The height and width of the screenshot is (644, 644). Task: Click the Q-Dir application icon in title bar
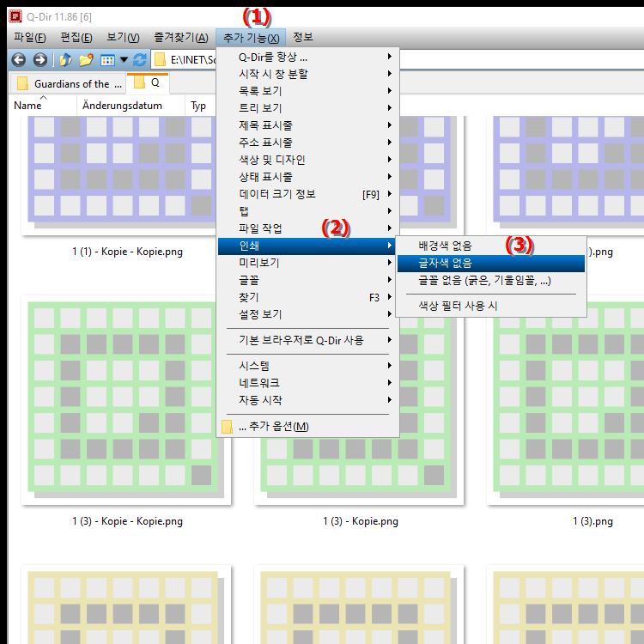point(15,16)
